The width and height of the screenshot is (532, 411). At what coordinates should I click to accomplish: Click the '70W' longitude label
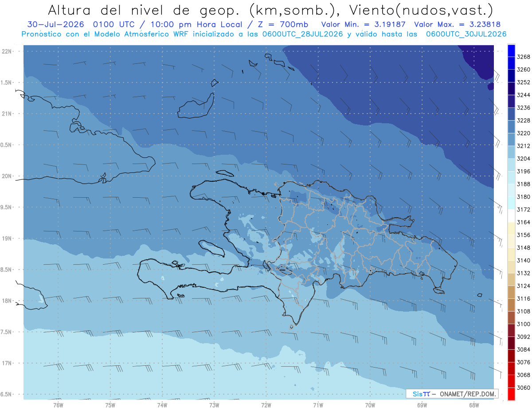coord(370,405)
